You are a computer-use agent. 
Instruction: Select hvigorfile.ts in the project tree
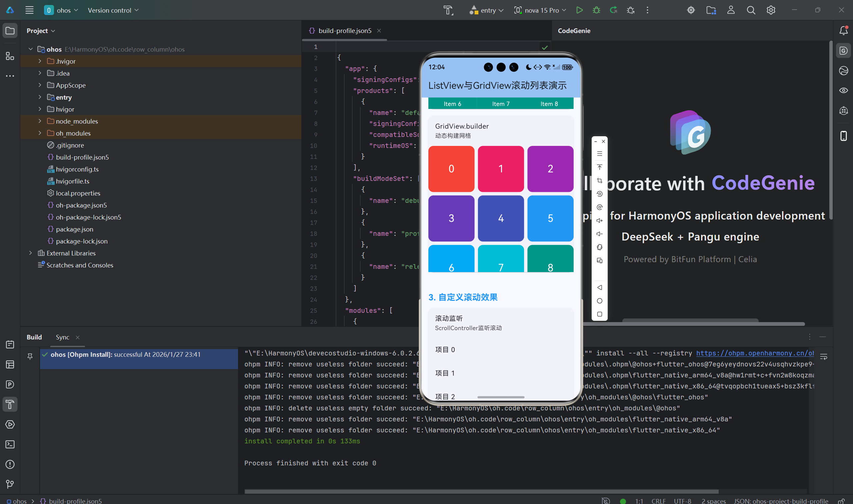tap(72, 181)
